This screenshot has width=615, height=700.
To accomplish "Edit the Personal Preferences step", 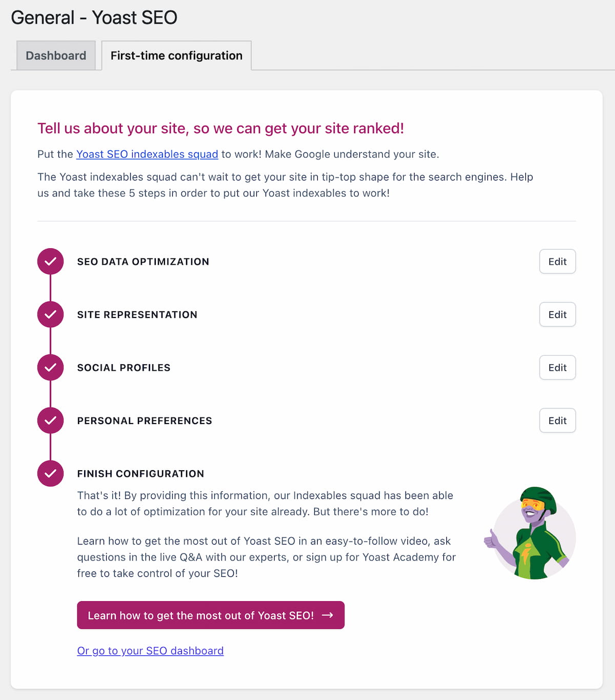I will click(557, 421).
